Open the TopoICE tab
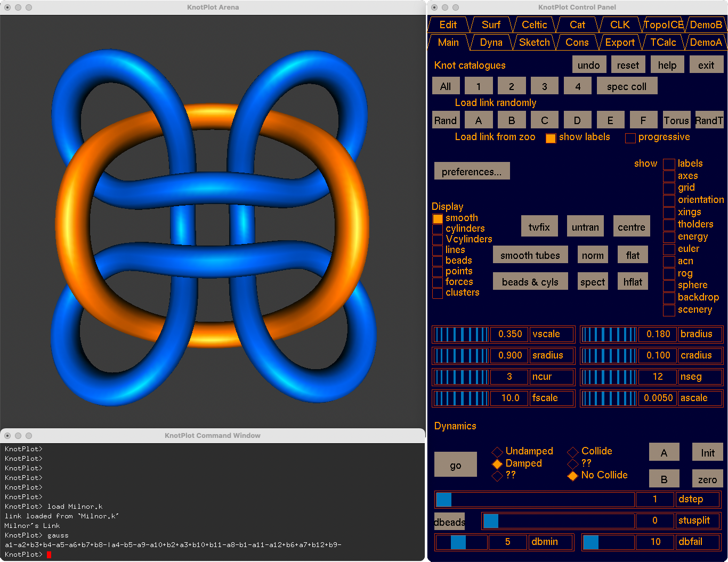 point(663,25)
